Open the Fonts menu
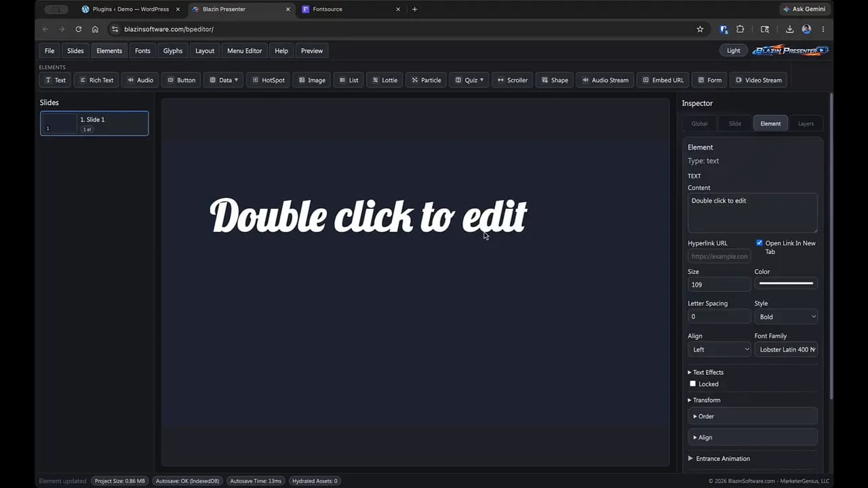868x488 pixels. (142, 51)
